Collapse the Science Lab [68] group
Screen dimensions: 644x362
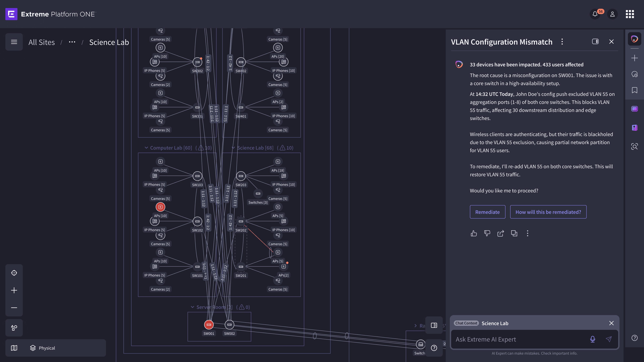233,148
